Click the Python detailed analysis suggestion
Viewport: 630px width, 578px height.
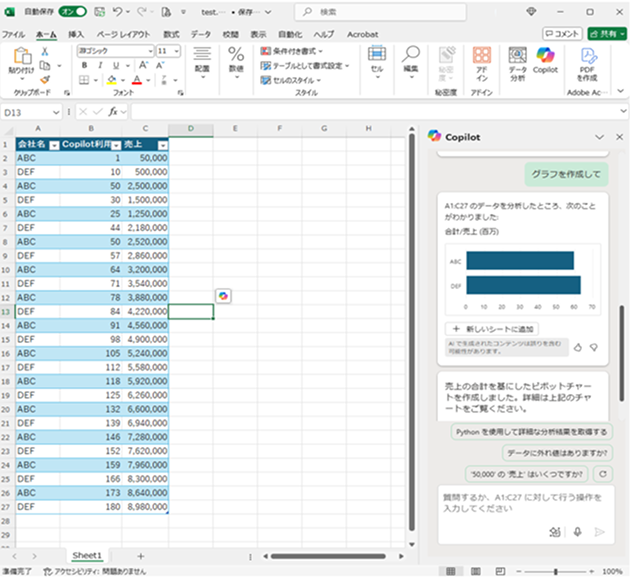532,432
